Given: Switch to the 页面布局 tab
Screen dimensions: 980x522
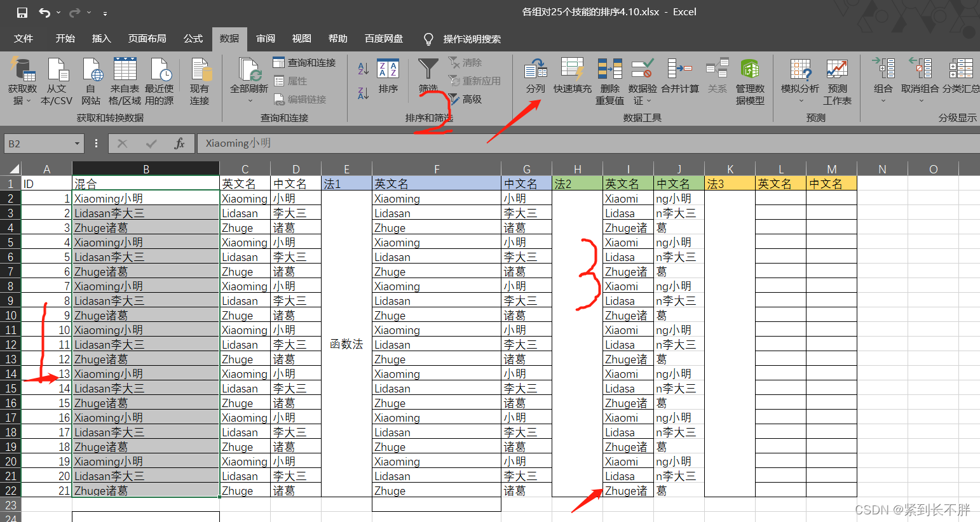Looking at the screenshot, I should [x=147, y=39].
